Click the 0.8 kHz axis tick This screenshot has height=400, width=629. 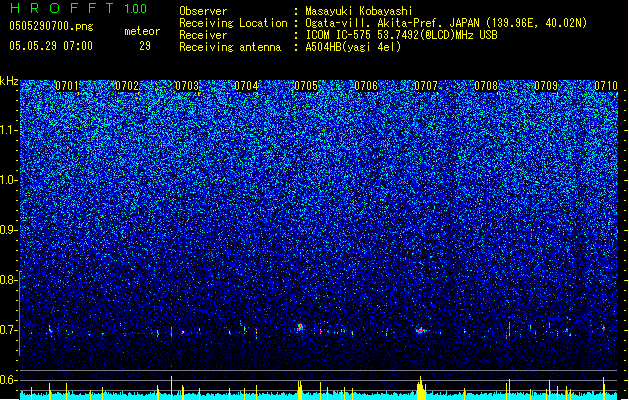tap(9, 280)
